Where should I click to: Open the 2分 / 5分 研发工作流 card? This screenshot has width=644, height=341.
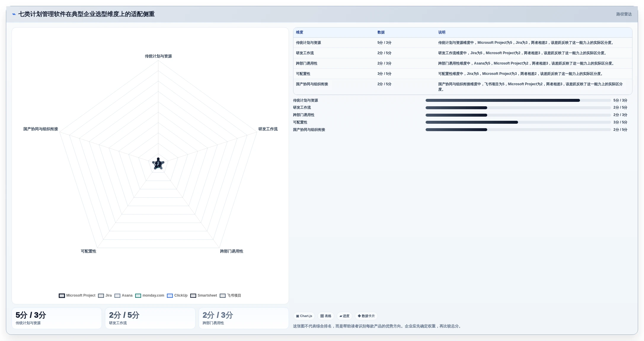point(150,318)
